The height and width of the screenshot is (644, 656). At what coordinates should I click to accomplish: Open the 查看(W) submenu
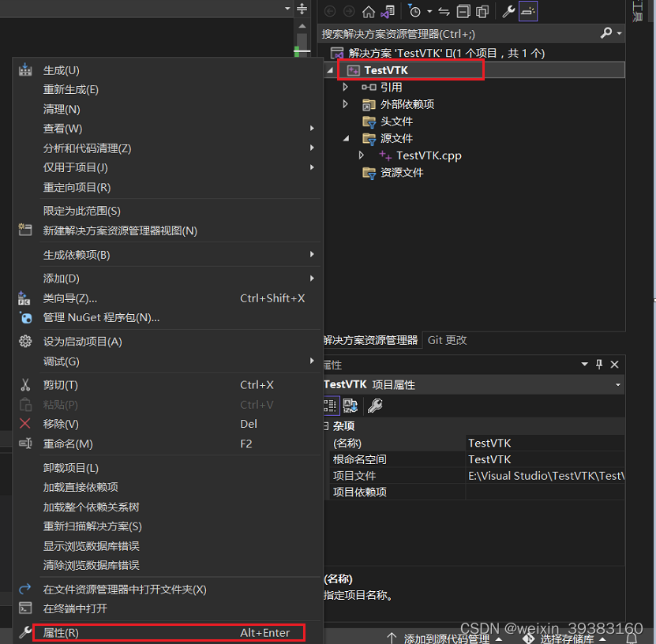[x=167, y=129]
